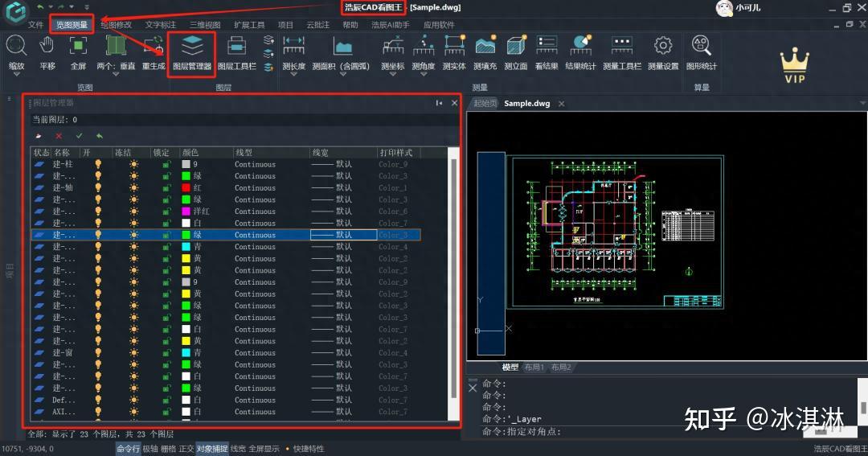Screen dimensions: 868x456
Task: Click 全屏显示 in the status bar
Action: (264, 449)
